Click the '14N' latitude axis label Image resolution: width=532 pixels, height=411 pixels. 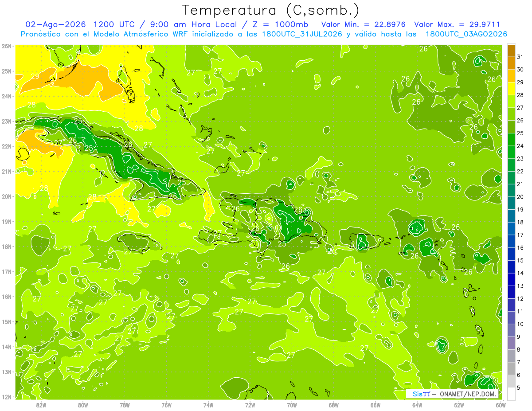click(x=7, y=347)
